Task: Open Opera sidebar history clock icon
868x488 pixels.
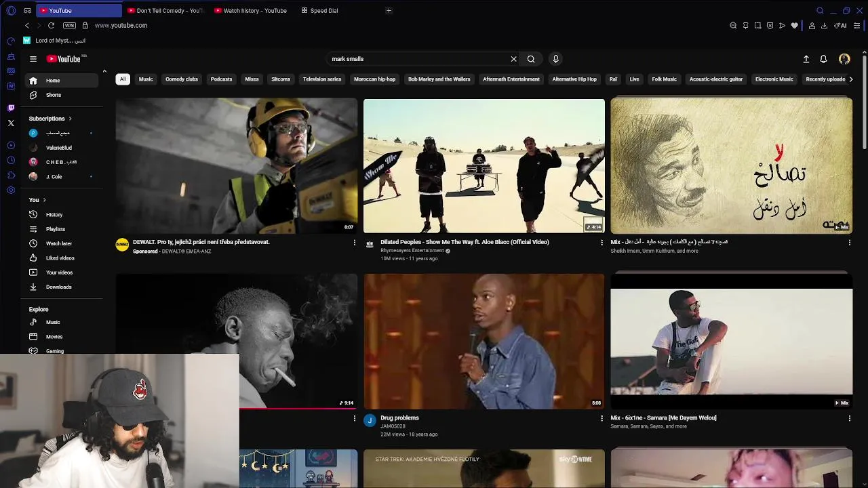Action: (11, 161)
